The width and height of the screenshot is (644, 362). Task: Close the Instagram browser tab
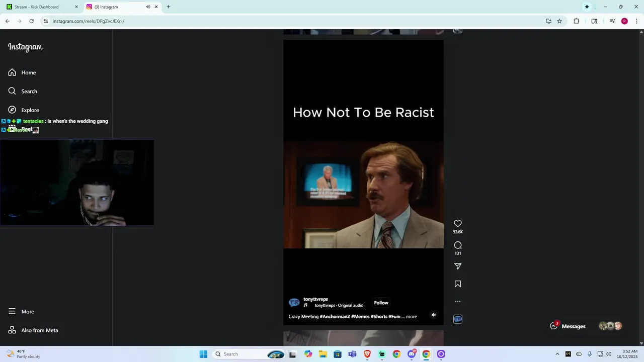click(x=156, y=7)
